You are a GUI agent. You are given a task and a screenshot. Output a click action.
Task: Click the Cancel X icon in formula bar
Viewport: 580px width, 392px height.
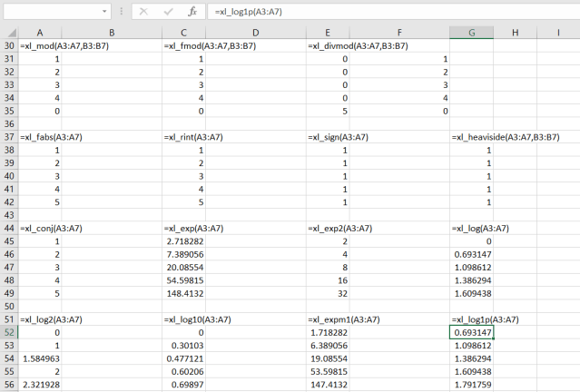coord(143,13)
